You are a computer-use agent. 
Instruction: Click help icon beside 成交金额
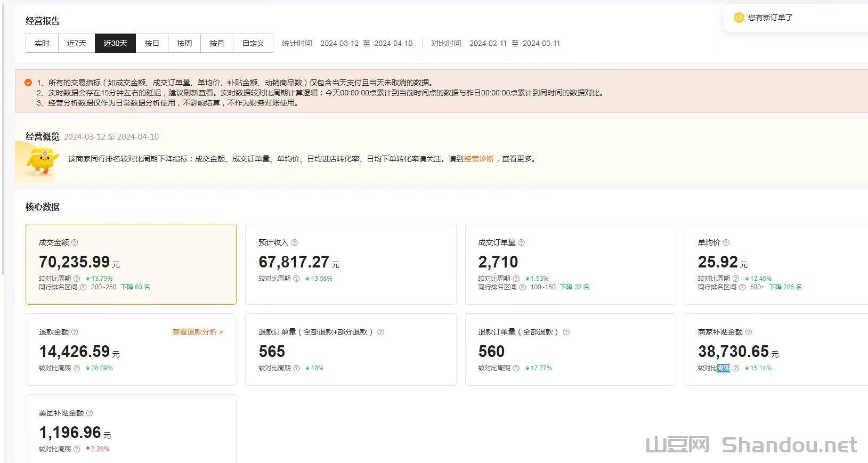click(75, 242)
